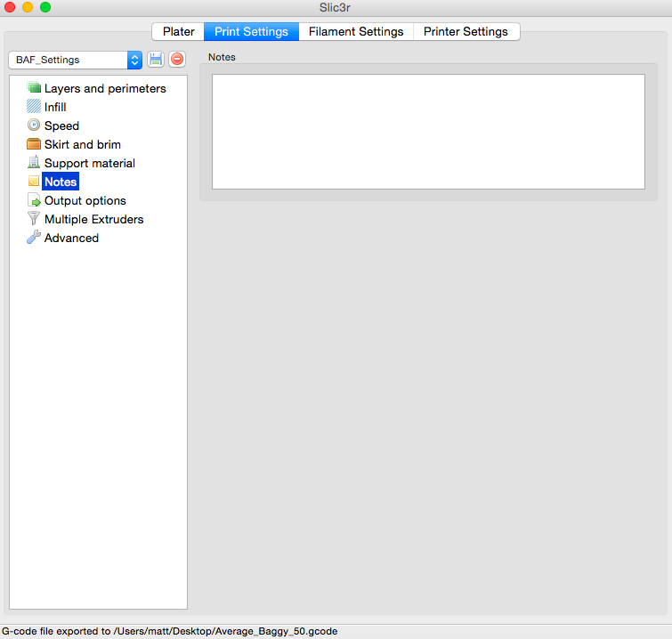Minimize the window with the yellow button
Screen dimensions: 672x639
28,7
